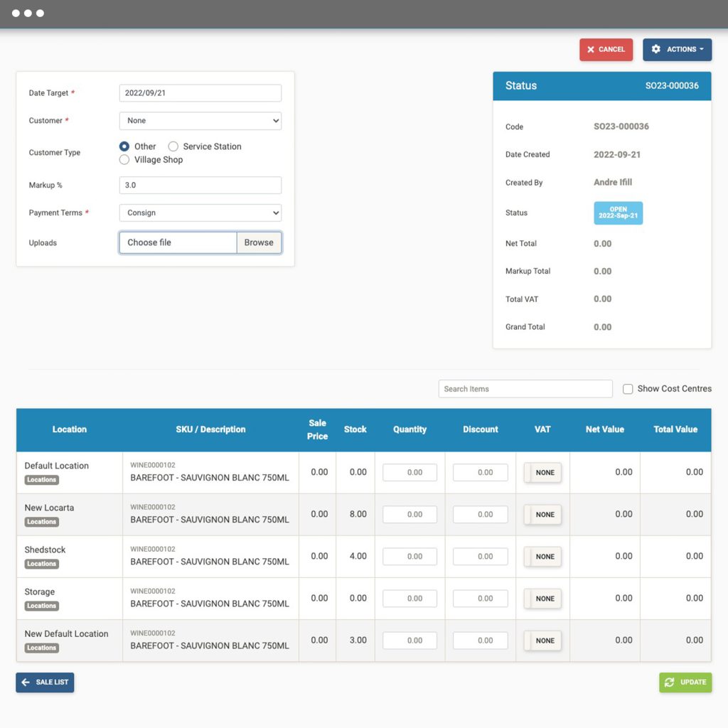Click the Locations tag under Storage
Image resolution: width=728 pixels, height=728 pixels.
[41, 606]
